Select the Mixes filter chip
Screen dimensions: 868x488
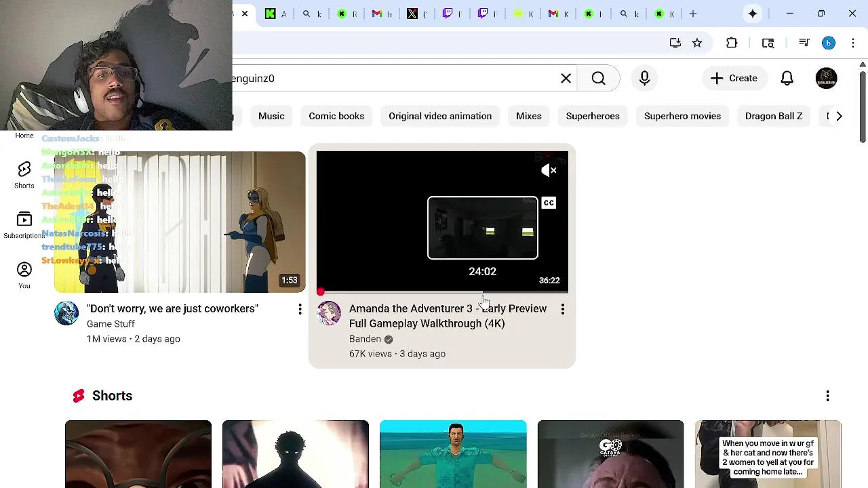point(528,116)
